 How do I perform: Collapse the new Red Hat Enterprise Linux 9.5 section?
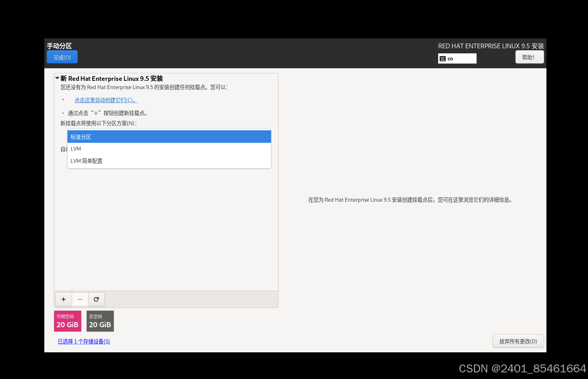[x=57, y=78]
